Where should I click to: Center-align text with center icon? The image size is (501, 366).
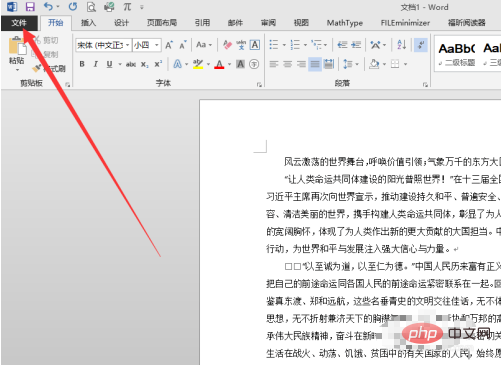point(288,64)
